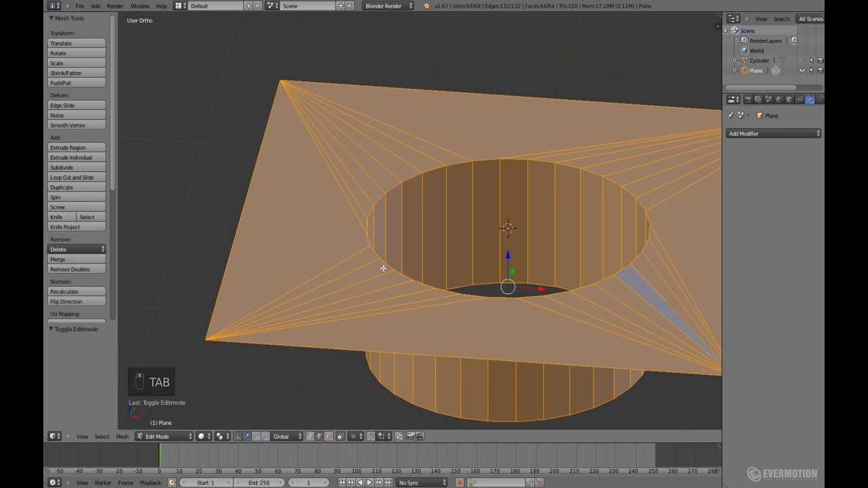Open the Add menu
The width and height of the screenshot is (868, 488).
(x=96, y=6)
